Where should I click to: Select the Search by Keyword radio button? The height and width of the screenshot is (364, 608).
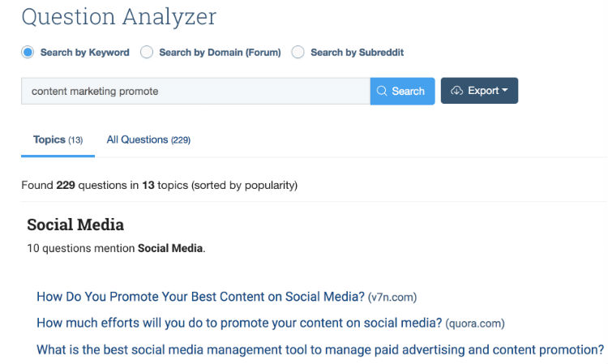(x=28, y=53)
